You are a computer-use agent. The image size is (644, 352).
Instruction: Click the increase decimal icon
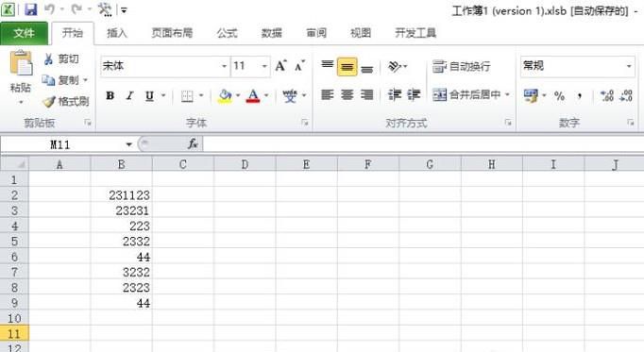point(606,96)
